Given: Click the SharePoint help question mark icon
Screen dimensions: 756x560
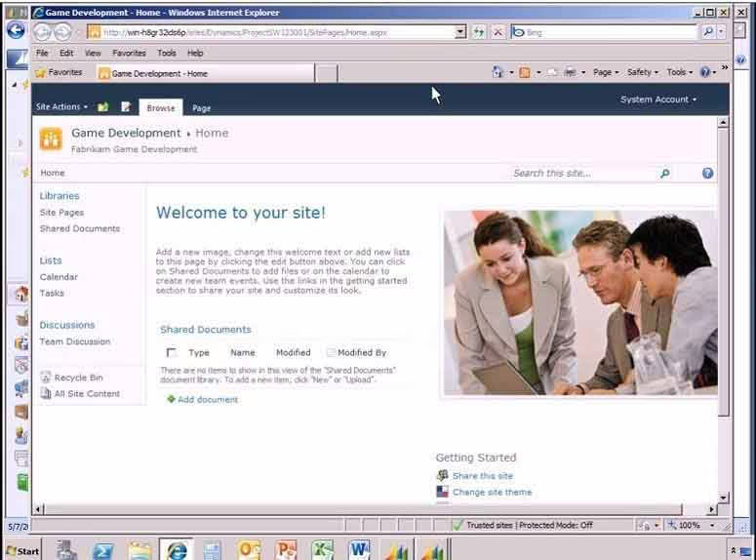Looking at the screenshot, I should [707, 173].
